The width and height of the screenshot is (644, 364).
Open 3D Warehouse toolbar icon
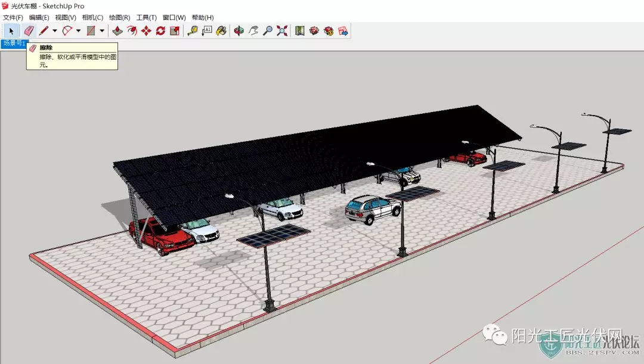(314, 31)
